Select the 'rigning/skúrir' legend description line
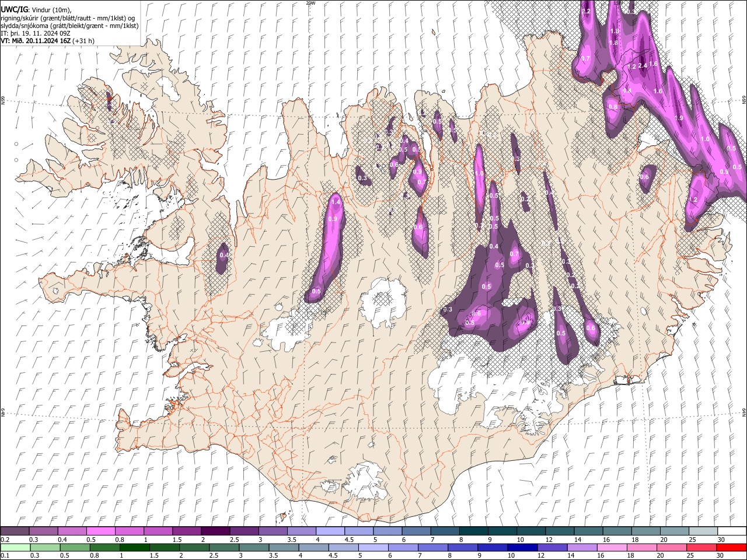Screen dimensions: 747x560 [68, 17]
